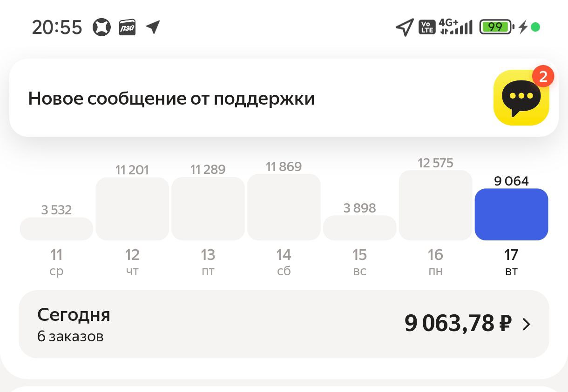Tap the battery indicator showing 99
Viewport: 568px width, 392px height.
pyautogui.click(x=495, y=27)
